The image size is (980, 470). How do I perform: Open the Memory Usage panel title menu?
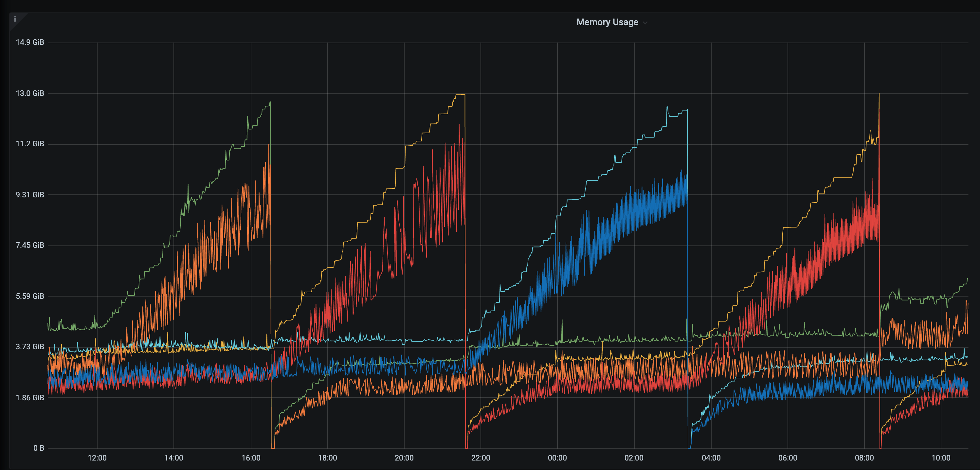click(607, 23)
